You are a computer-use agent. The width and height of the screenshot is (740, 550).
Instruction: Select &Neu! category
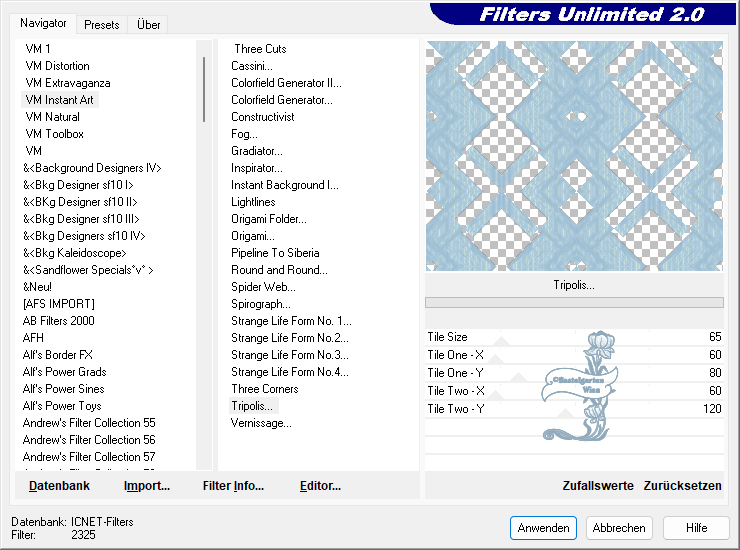coord(37,287)
